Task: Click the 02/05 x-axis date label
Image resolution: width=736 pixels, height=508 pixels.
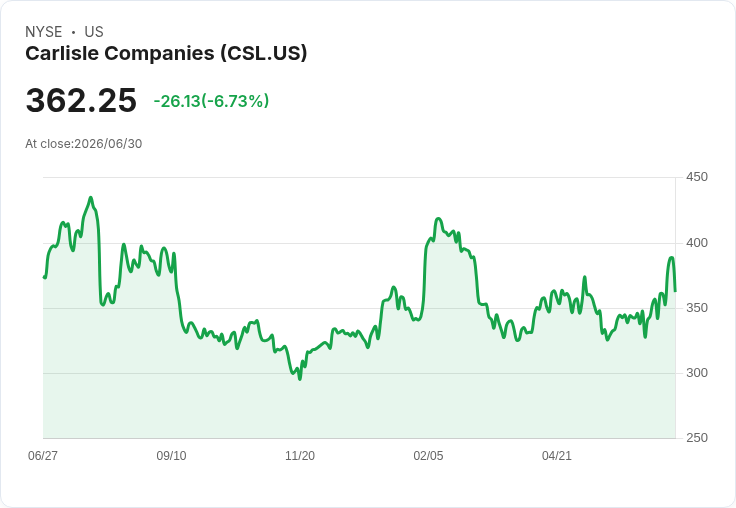Action: (428, 455)
